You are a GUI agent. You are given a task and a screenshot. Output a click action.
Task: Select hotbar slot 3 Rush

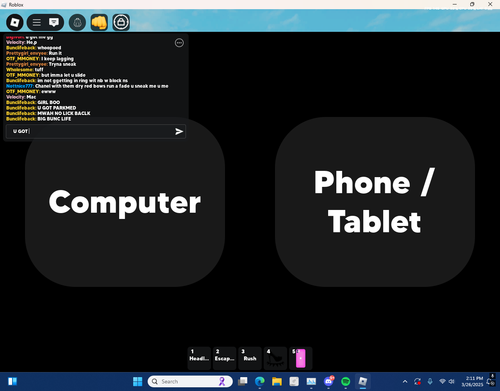pyautogui.click(x=250, y=358)
